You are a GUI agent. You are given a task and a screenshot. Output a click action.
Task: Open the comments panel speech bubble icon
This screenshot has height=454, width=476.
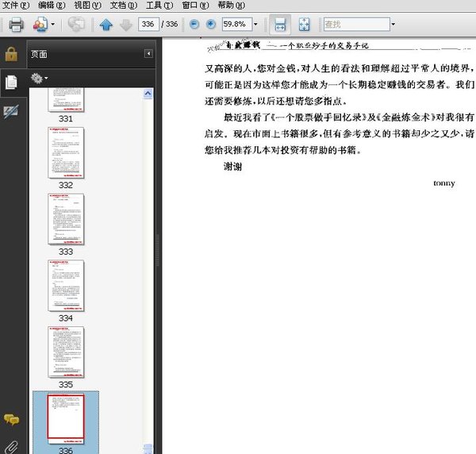11,419
